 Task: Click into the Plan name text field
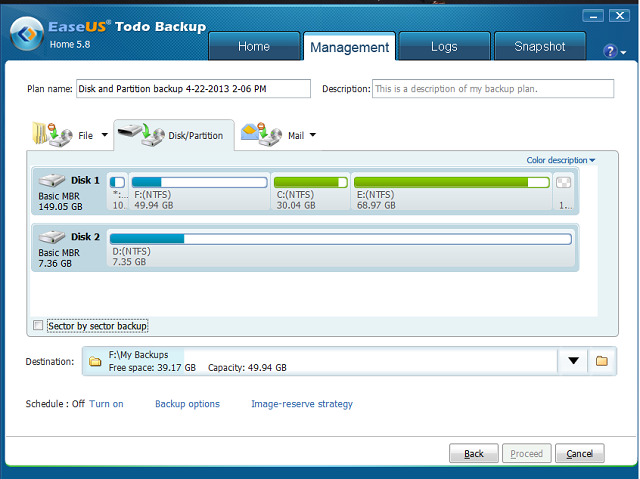[x=193, y=89]
